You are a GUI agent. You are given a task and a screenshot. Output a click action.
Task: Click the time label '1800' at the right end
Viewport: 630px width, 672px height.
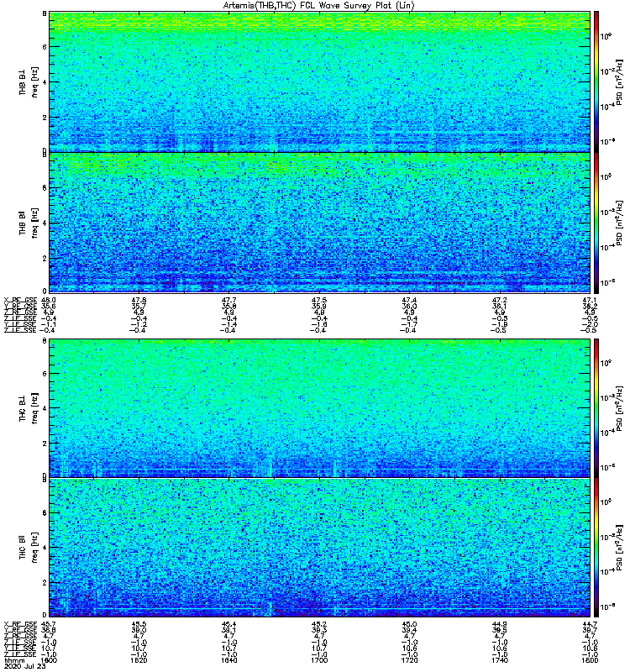pyautogui.click(x=590, y=660)
